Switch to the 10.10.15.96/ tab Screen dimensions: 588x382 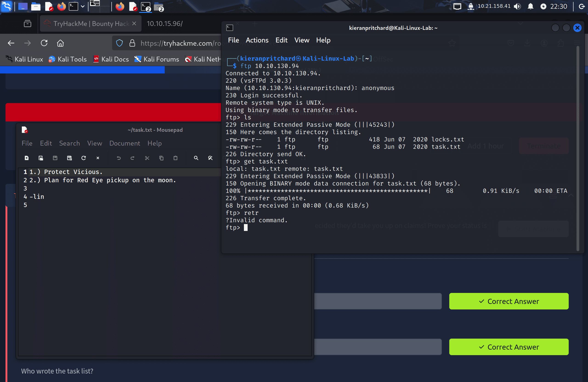click(164, 24)
